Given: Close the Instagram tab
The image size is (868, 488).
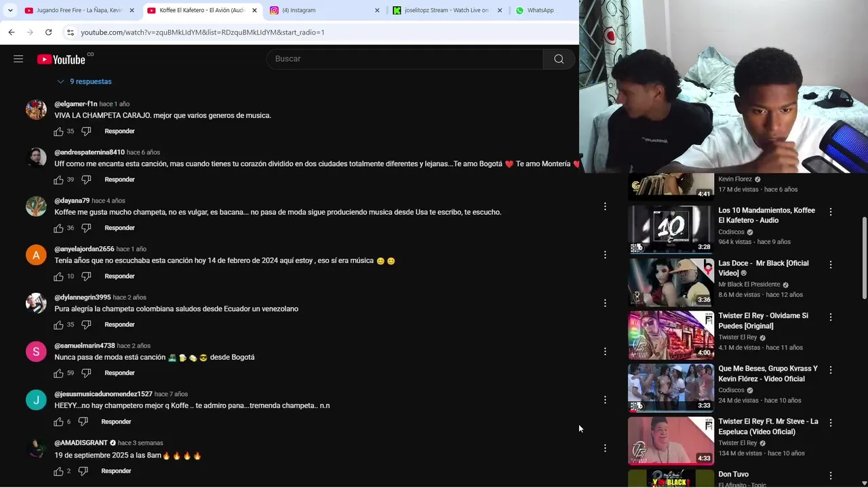Looking at the screenshot, I should [377, 10].
